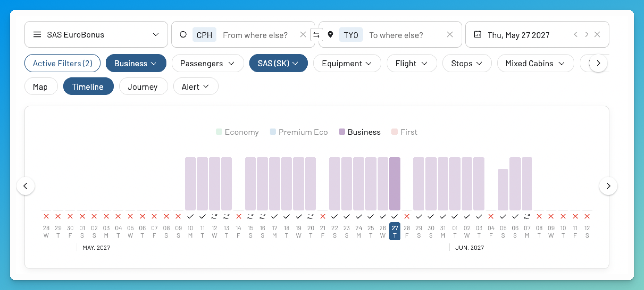Image resolution: width=644 pixels, height=290 pixels.
Task: Click the Thu, May 27 2027 date text
Action: [518, 35]
